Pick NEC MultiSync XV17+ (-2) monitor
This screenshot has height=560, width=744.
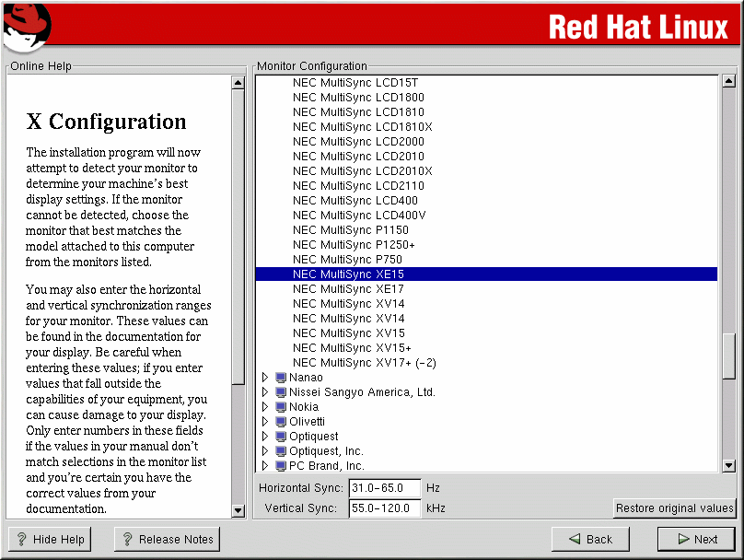[x=364, y=363]
